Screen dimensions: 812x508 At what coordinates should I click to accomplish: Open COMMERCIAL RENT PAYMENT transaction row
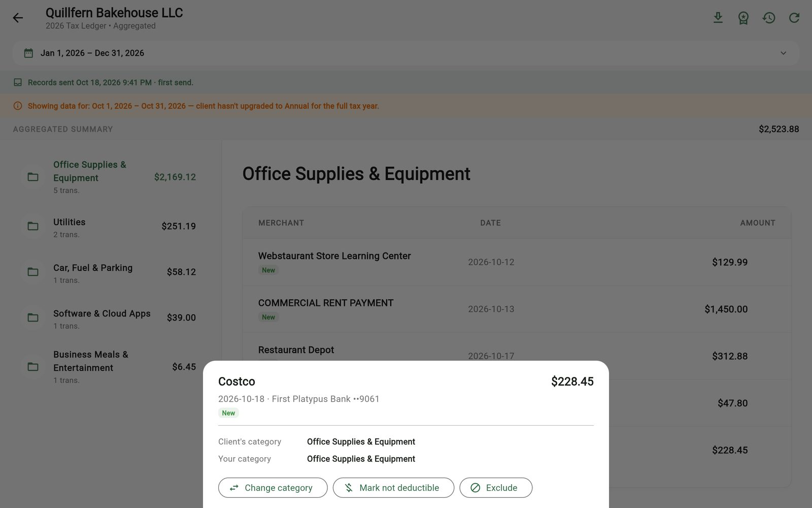[517, 309]
